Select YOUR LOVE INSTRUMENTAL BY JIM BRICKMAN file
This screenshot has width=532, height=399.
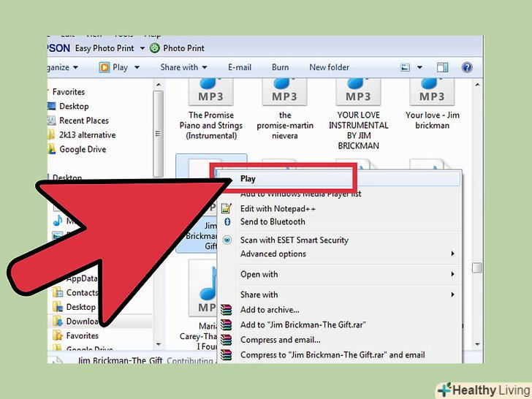[x=358, y=114]
